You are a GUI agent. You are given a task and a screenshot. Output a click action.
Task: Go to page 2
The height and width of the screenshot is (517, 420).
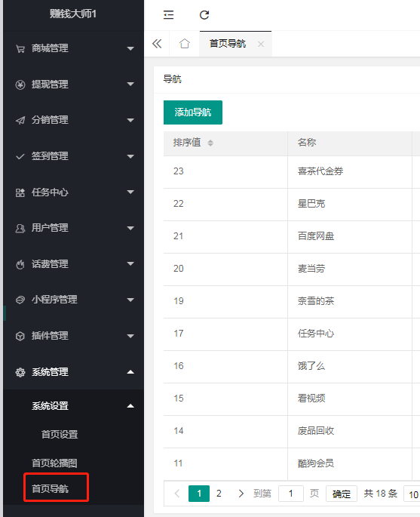click(x=219, y=494)
